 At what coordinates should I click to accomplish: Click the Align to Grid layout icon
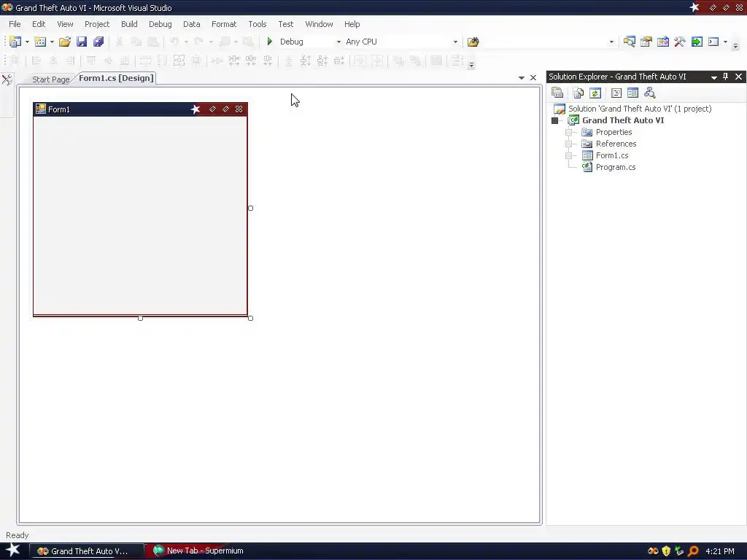pos(15,61)
